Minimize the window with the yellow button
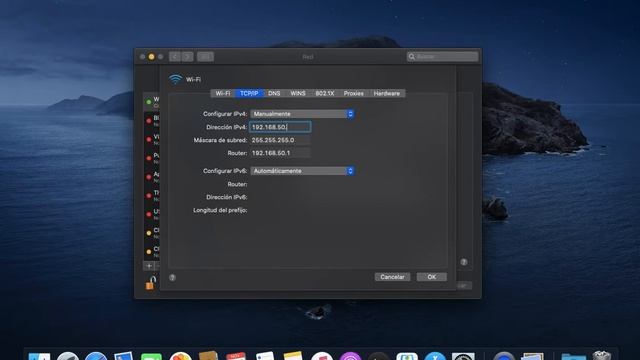 point(151,57)
